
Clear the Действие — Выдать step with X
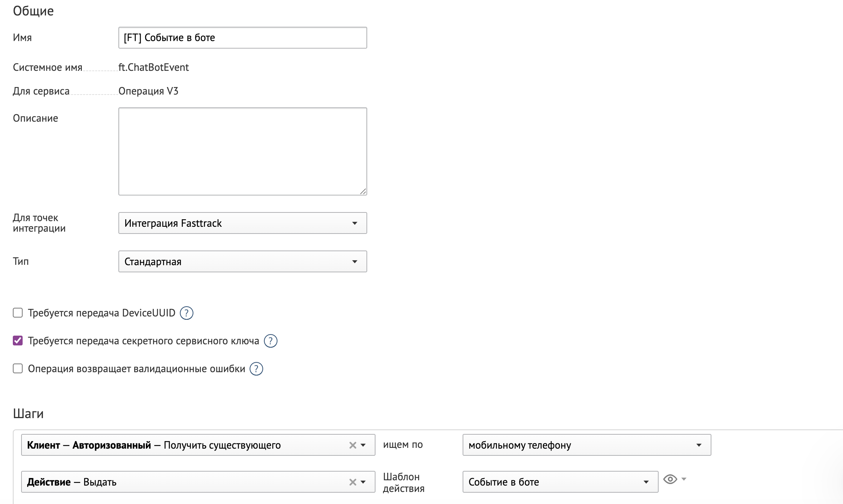pos(353,482)
